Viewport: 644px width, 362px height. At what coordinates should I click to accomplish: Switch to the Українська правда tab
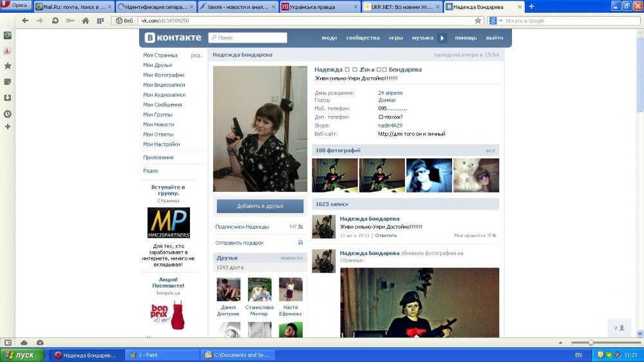coord(319,7)
